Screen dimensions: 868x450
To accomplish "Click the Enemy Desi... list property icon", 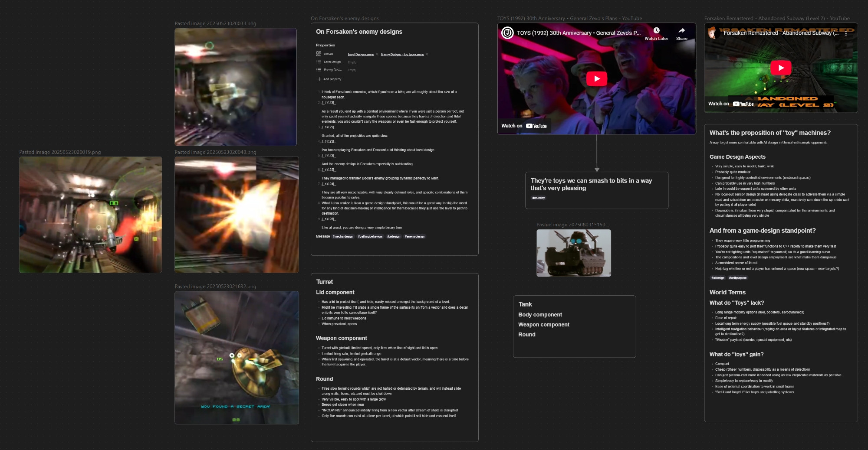I will pos(319,70).
